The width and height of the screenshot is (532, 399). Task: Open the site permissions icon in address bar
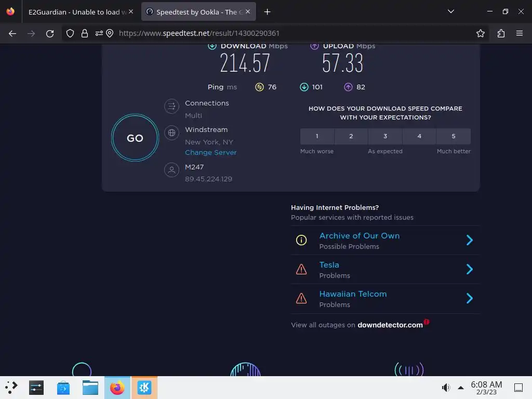coord(99,33)
